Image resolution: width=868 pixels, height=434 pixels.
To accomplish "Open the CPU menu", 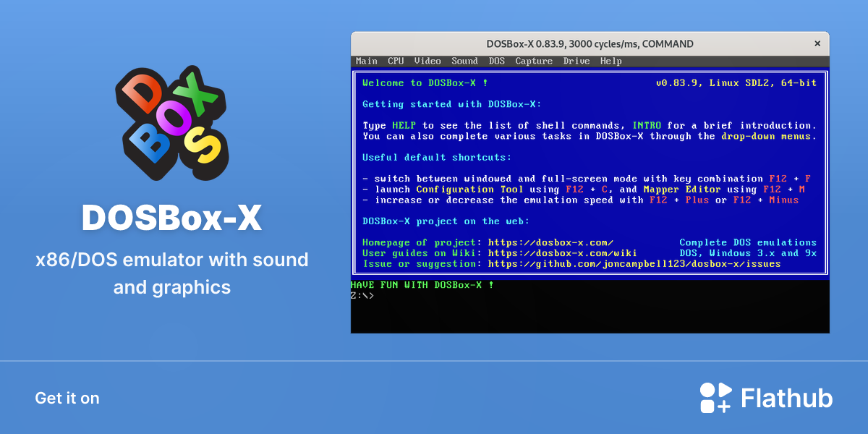I will coord(396,61).
